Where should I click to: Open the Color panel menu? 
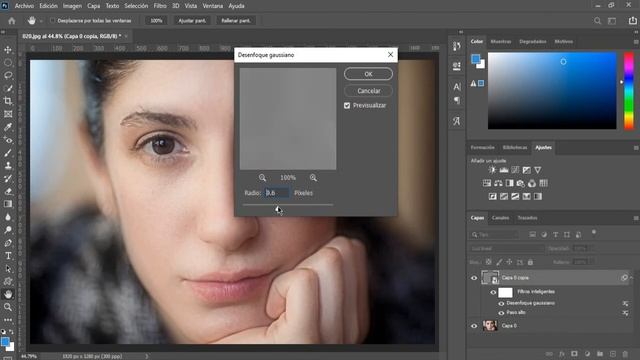pos(636,42)
